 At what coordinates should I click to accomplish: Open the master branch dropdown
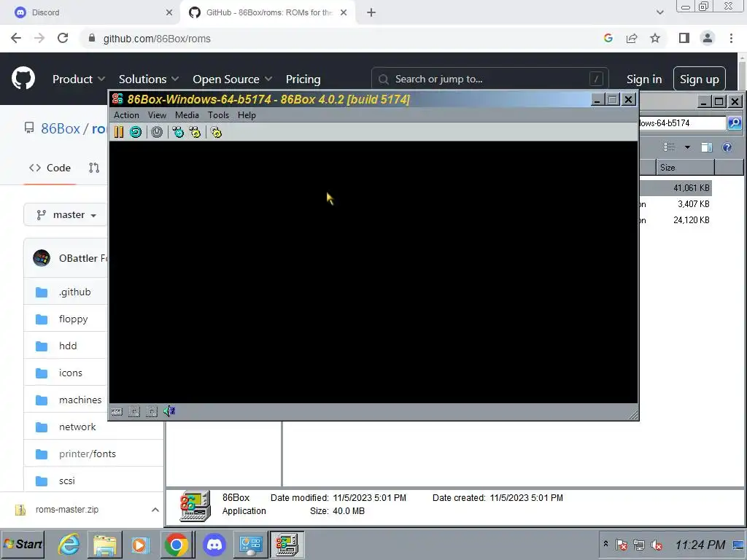(x=66, y=215)
